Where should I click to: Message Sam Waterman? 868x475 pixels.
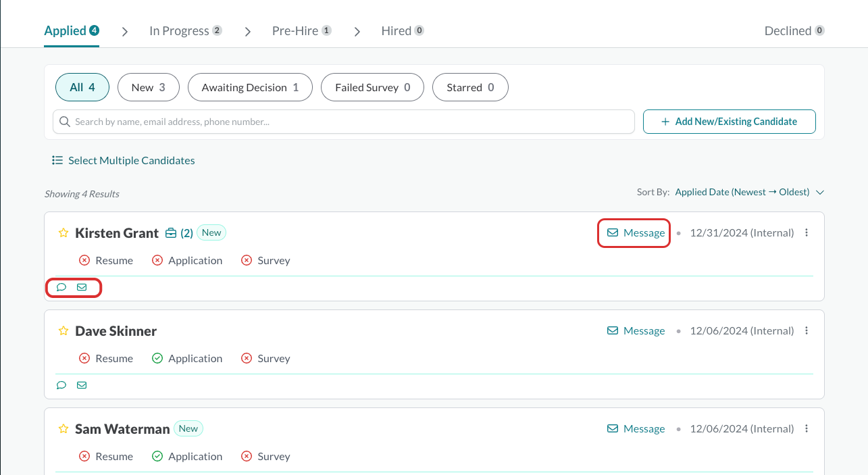[x=636, y=429]
